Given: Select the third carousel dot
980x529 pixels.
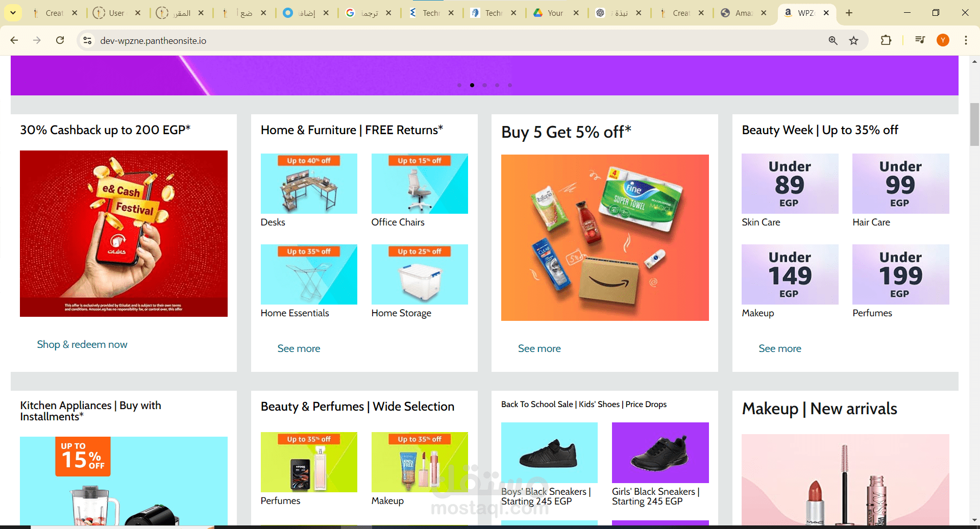Looking at the screenshot, I should pyautogui.click(x=484, y=85).
